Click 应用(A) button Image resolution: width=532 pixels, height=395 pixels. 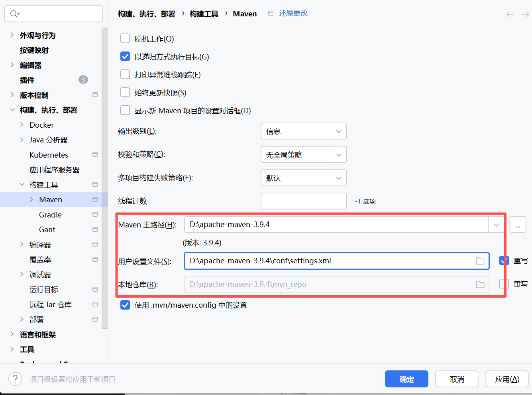507,379
